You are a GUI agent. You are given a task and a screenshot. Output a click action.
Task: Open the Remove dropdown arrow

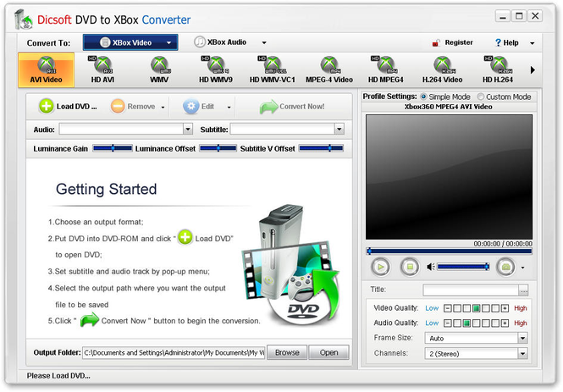[x=163, y=107]
